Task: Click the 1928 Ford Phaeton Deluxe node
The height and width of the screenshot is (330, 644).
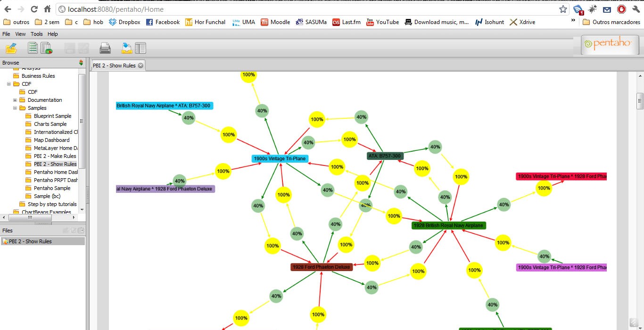Action: (322, 267)
